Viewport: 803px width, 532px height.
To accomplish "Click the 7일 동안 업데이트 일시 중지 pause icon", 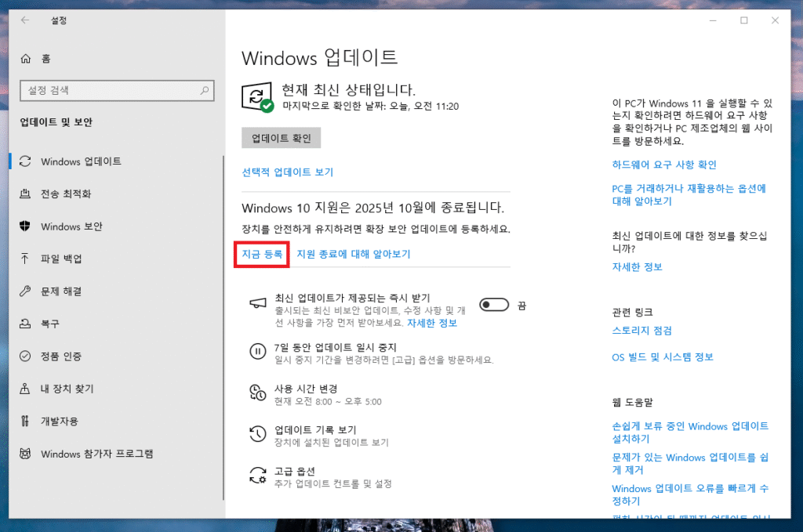I will (x=257, y=351).
